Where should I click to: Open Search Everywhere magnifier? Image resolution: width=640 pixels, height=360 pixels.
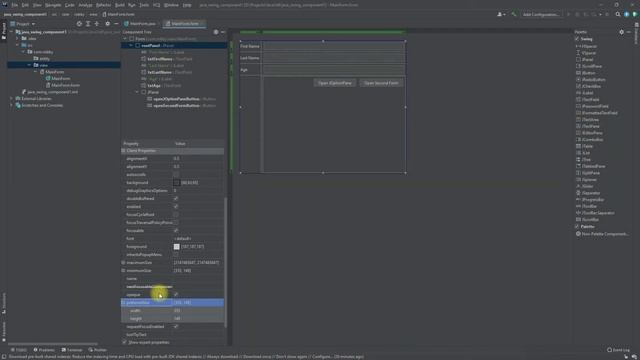618,14
